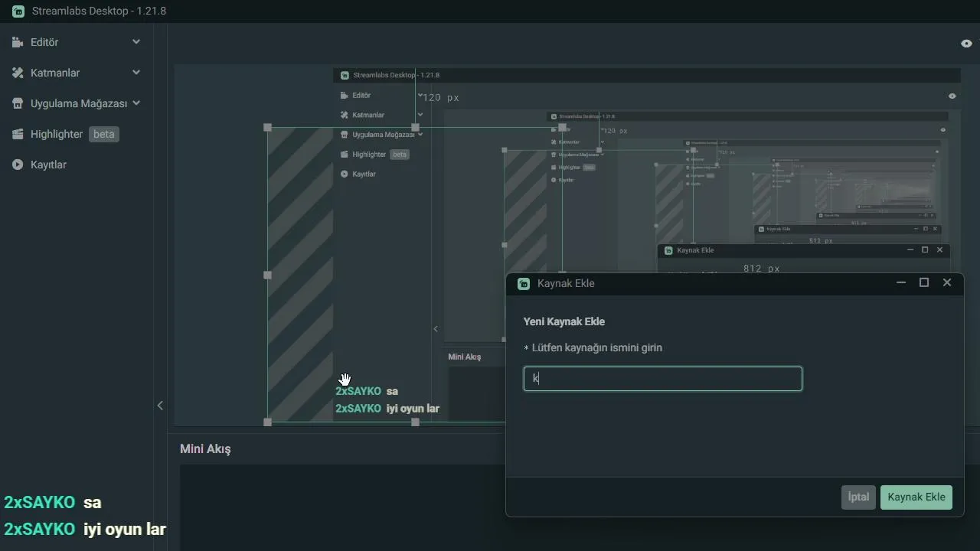Click the Mini Akış panel heading below the preview
Viewport: 980px width, 551px height.
205,449
